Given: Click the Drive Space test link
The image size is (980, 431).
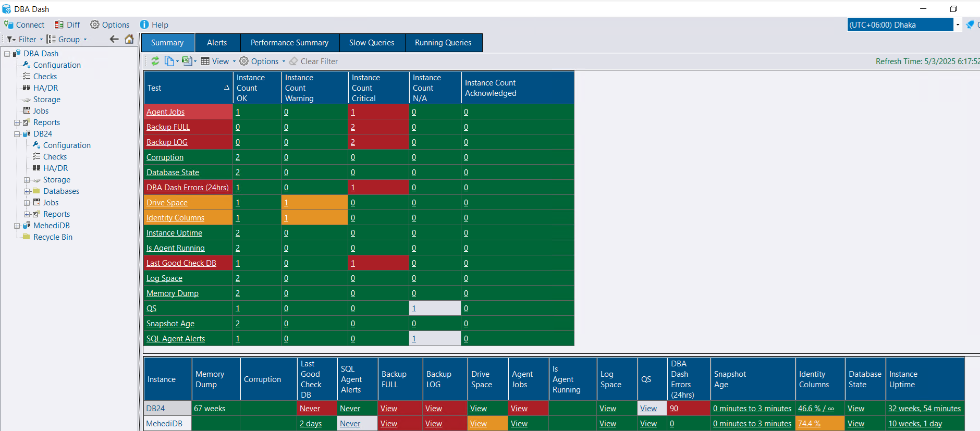Looking at the screenshot, I should point(167,202).
